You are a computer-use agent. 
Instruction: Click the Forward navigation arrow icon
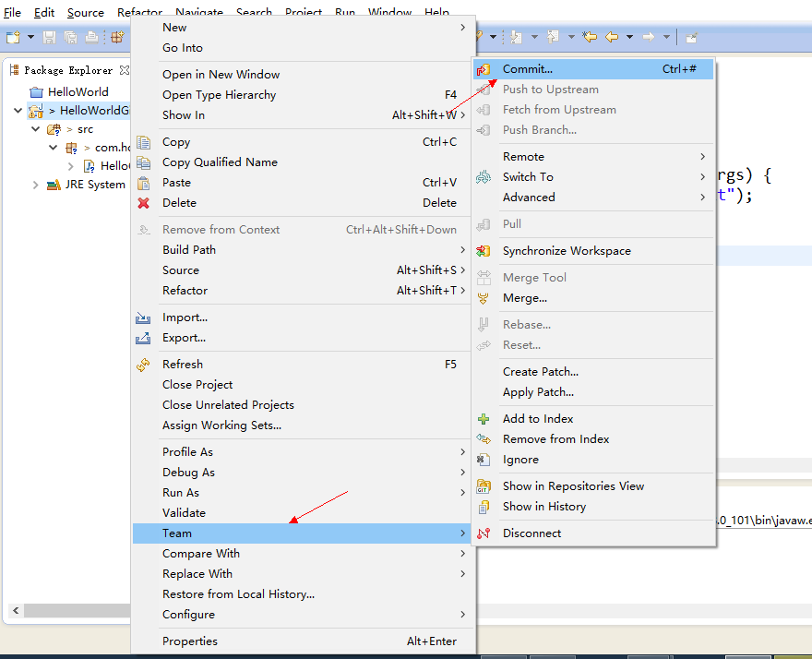tap(649, 37)
